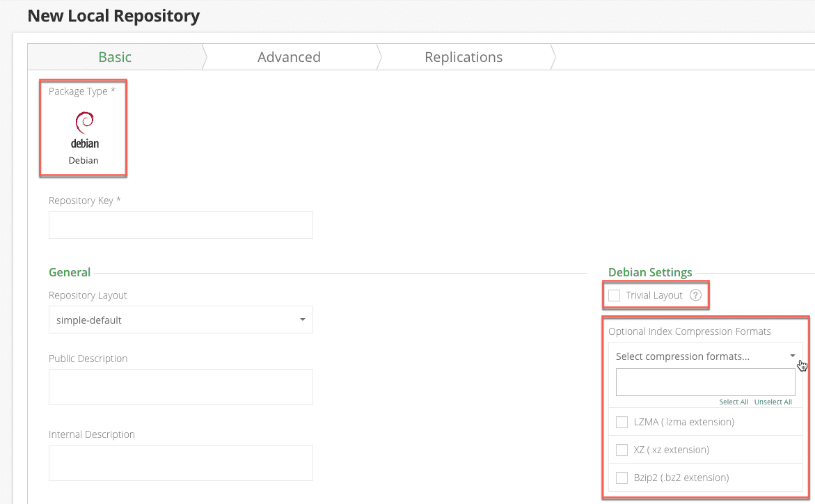
Task: Check the LZMA (.lzma extension) format
Action: pos(622,422)
